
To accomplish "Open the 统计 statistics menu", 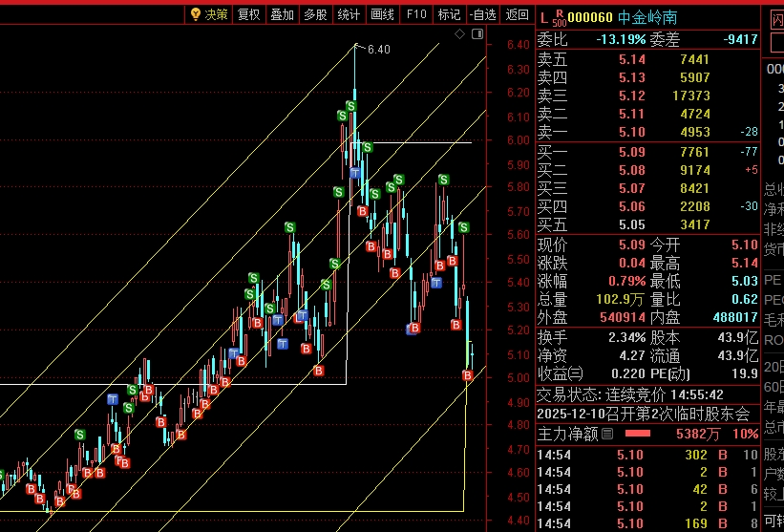I will click(x=349, y=14).
